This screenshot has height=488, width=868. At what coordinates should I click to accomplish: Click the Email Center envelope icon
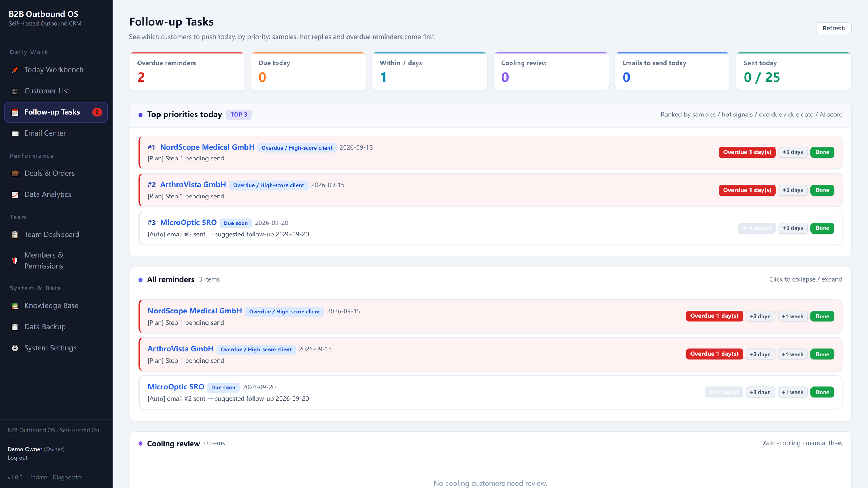(15, 133)
